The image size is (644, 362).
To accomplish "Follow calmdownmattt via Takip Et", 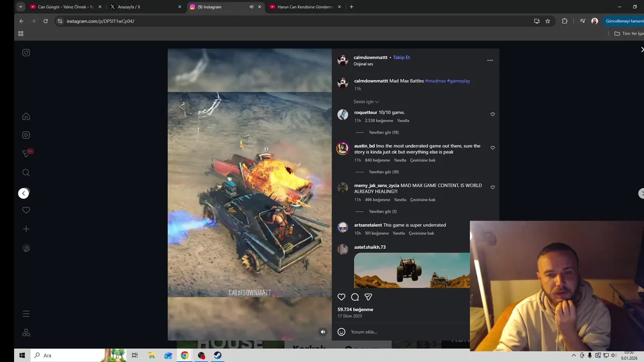I will 401,57.
